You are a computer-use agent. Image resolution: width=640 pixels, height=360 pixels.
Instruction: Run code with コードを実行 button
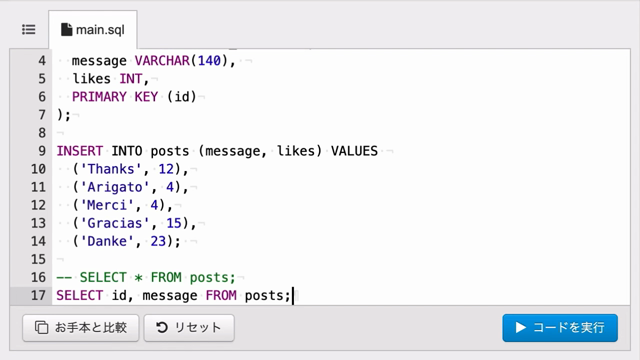[x=560, y=327]
